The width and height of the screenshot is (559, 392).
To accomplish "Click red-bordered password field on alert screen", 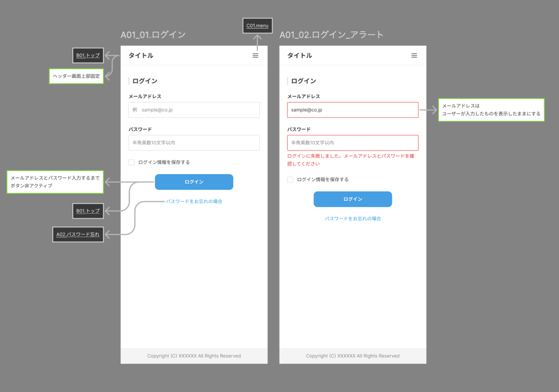I will pyautogui.click(x=353, y=142).
